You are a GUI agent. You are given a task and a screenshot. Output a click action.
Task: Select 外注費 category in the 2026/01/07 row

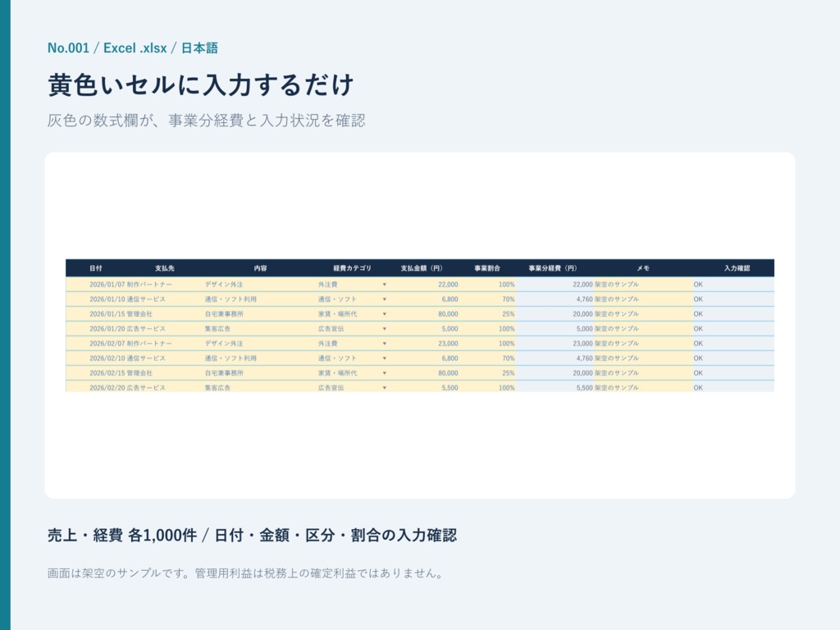(x=327, y=285)
